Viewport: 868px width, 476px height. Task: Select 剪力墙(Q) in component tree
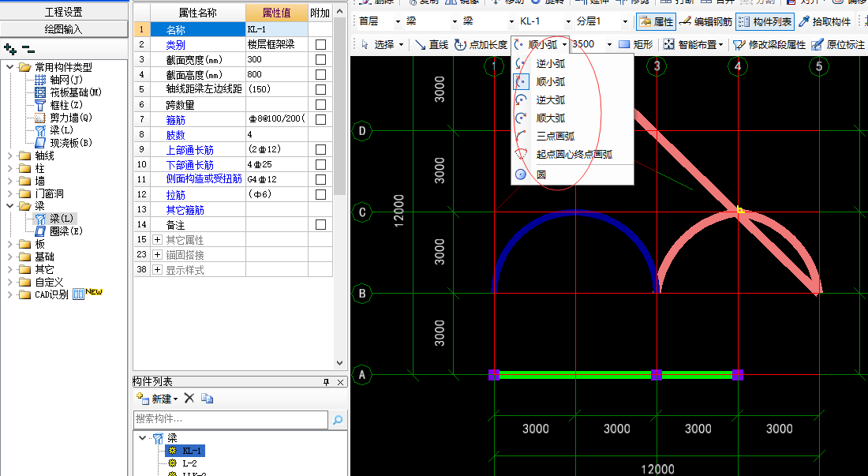click(x=63, y=118)
